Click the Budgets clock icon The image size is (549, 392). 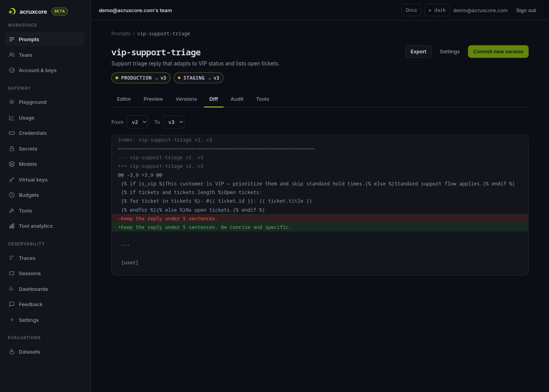[x=12, y=195]
